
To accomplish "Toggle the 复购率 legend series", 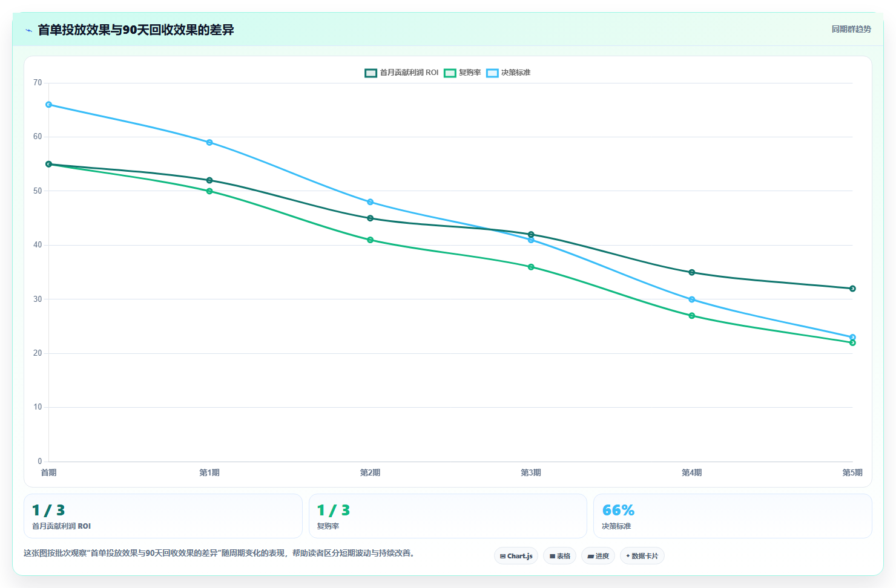I will pos(463,73).
